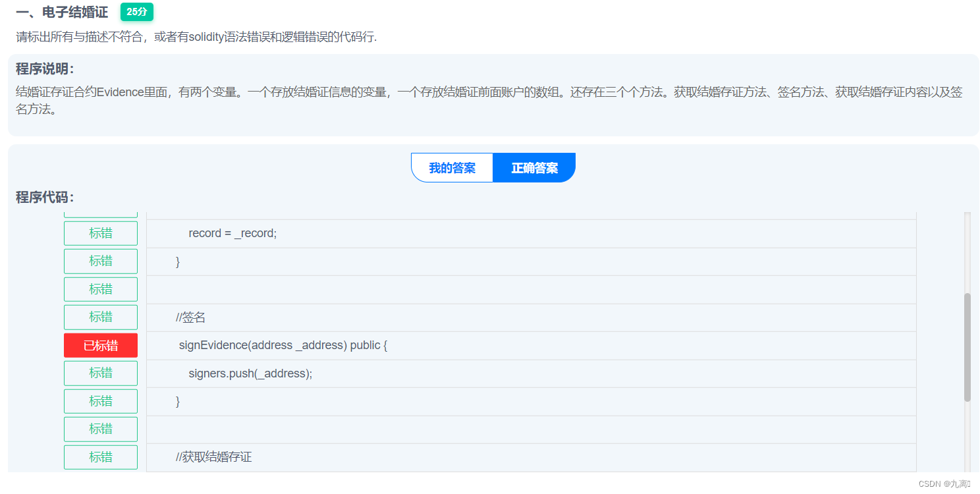Click the '//获取结婚存证' comment text
Image resolution: width=980 pixels, height=494 pixels.
213,457
